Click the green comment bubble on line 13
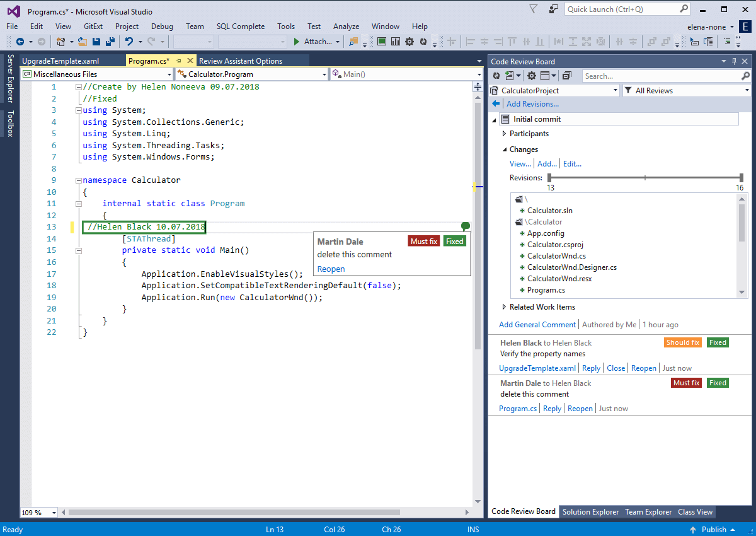The height and width of the screenshot is (536, 756). [465, 226]
